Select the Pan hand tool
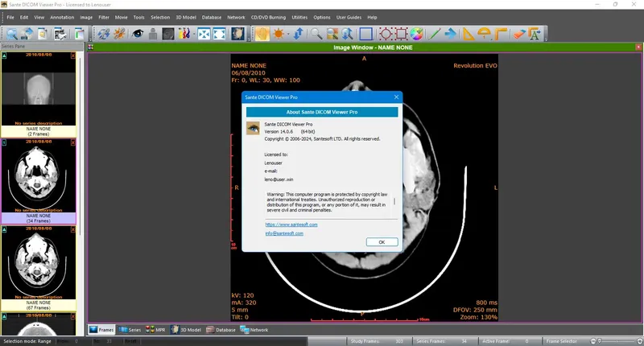644x346 pixels. (x=262, y=34)
